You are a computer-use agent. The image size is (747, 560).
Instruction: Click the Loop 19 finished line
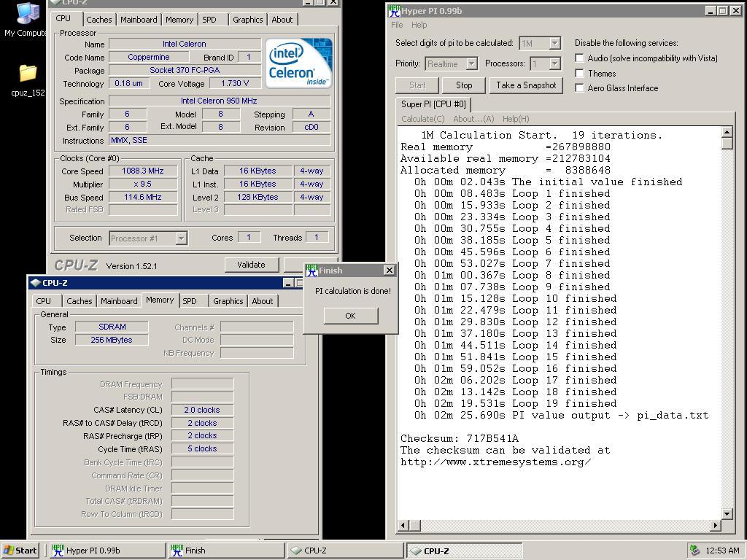click(515, 403)
